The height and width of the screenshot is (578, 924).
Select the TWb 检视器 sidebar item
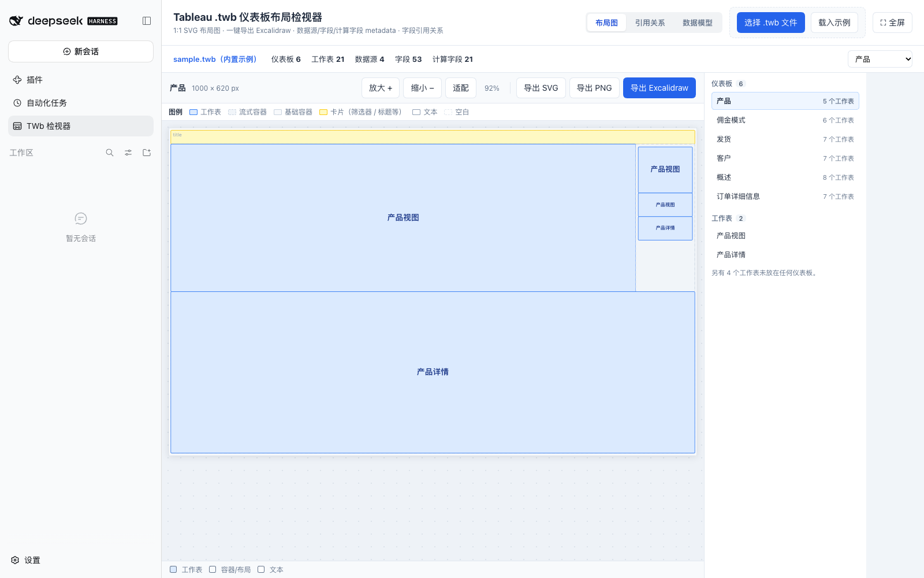81,126
